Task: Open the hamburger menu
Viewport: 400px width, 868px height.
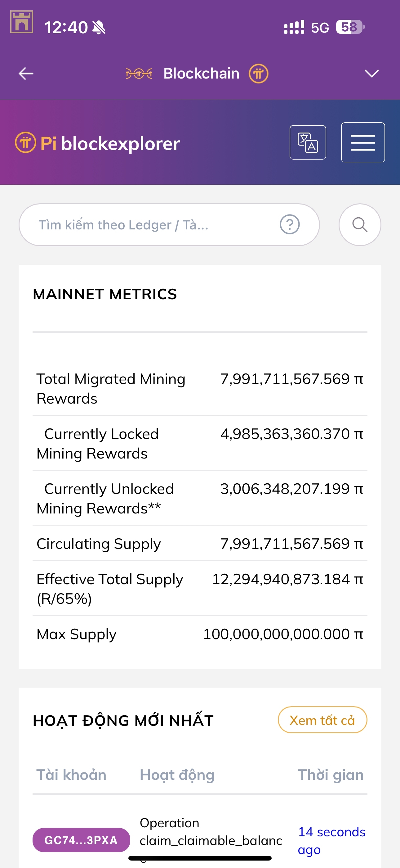Action: click(362, 142)
